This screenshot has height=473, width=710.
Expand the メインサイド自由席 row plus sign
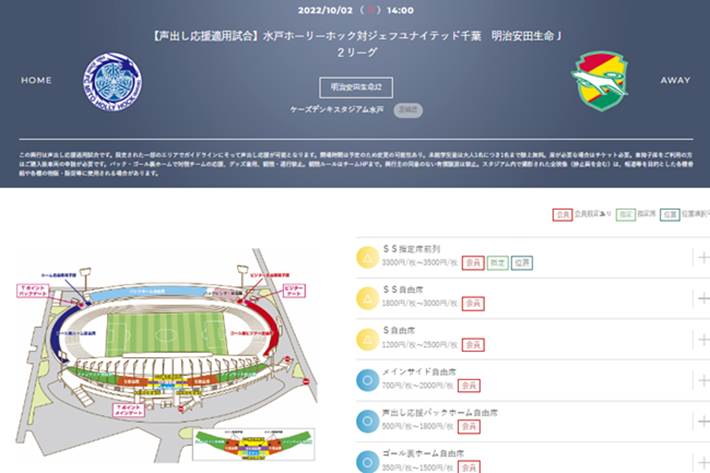point(704,380)
